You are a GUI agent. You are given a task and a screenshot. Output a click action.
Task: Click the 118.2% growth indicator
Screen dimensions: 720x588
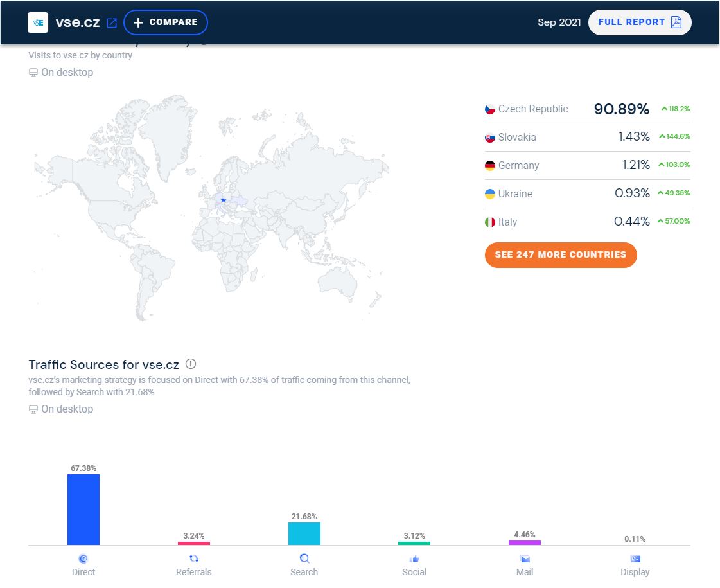coord(676,109)
